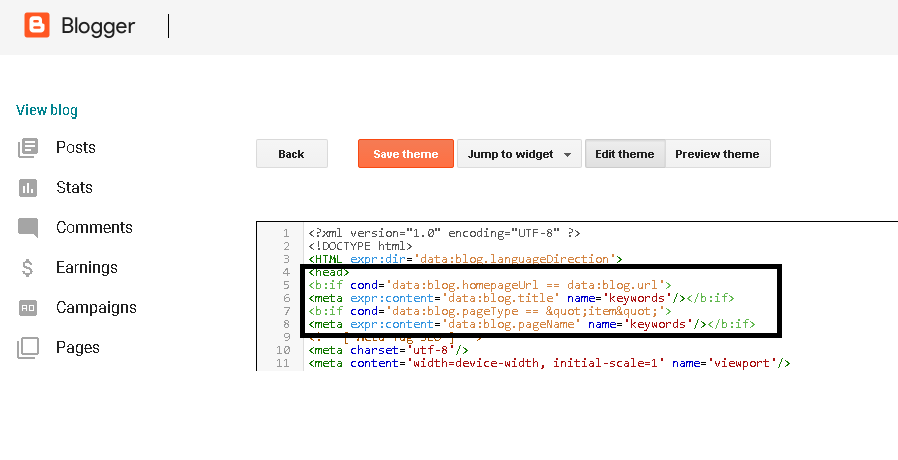Click the orange Blogger logo icon
The image size is (898, 460).
click(x=37, y=26)
